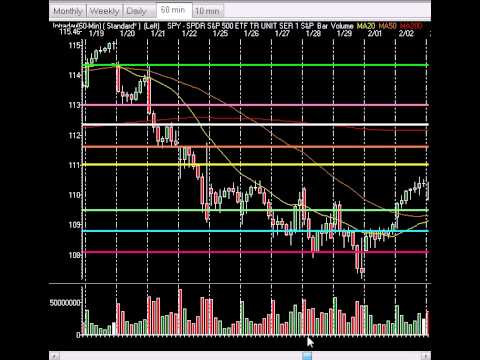
Task: Open the Weekly timeframe tab
Action: [x=104, y=11]
